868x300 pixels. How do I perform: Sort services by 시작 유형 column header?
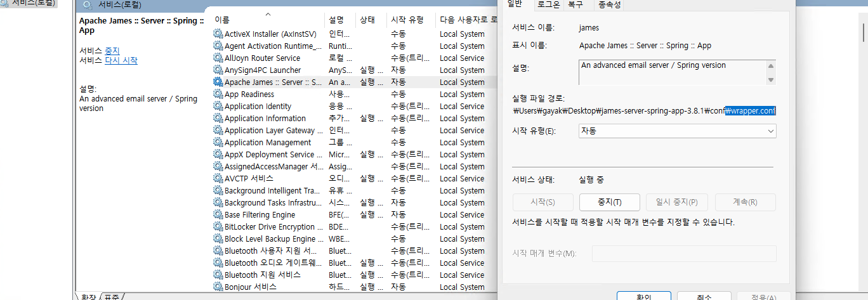click(x=411, y=20)
